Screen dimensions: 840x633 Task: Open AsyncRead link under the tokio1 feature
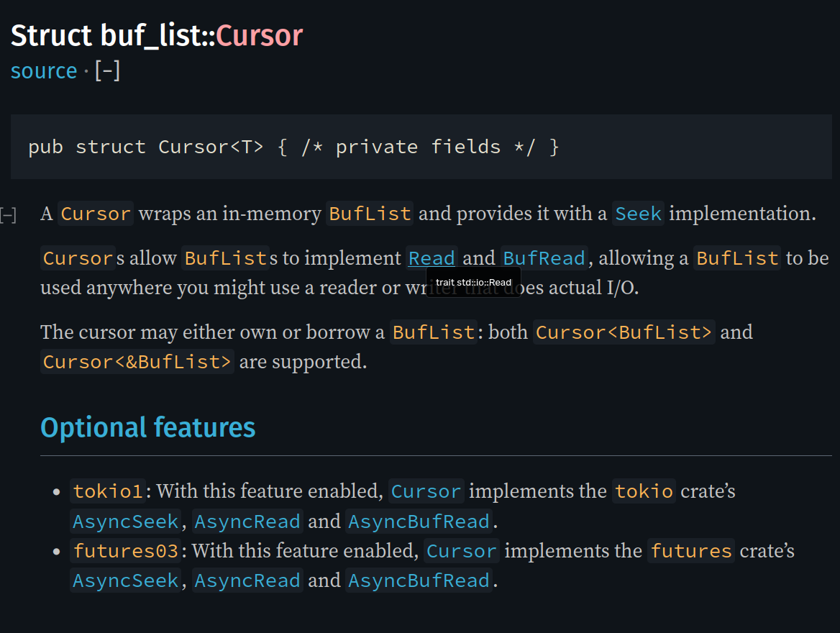click(x=247, y=522)
